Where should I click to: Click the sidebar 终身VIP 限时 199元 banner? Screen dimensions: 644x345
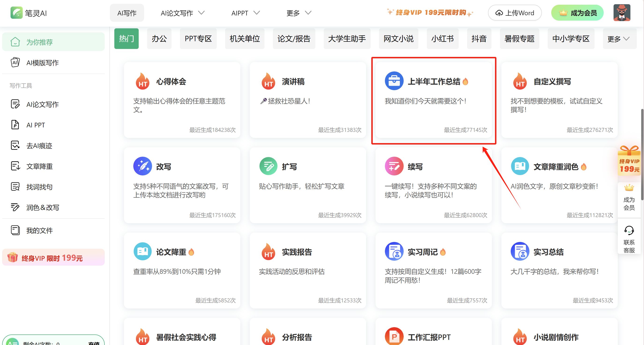[x=53, y=257]
